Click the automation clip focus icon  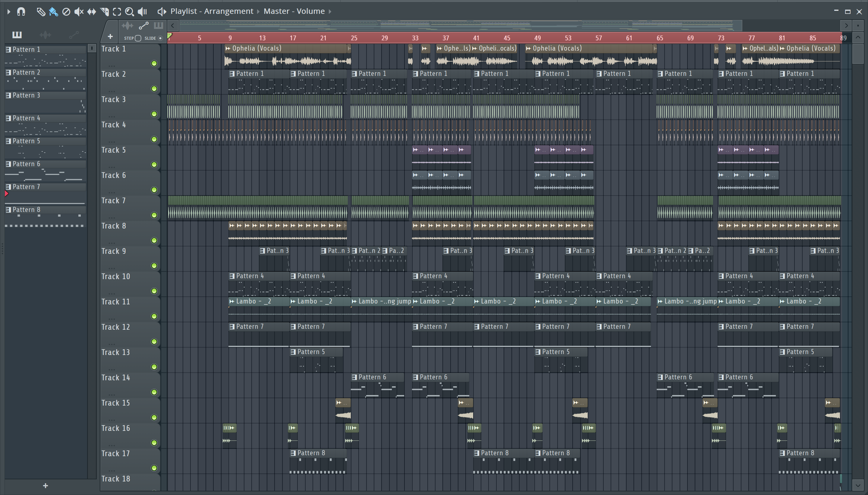(143, 26)
